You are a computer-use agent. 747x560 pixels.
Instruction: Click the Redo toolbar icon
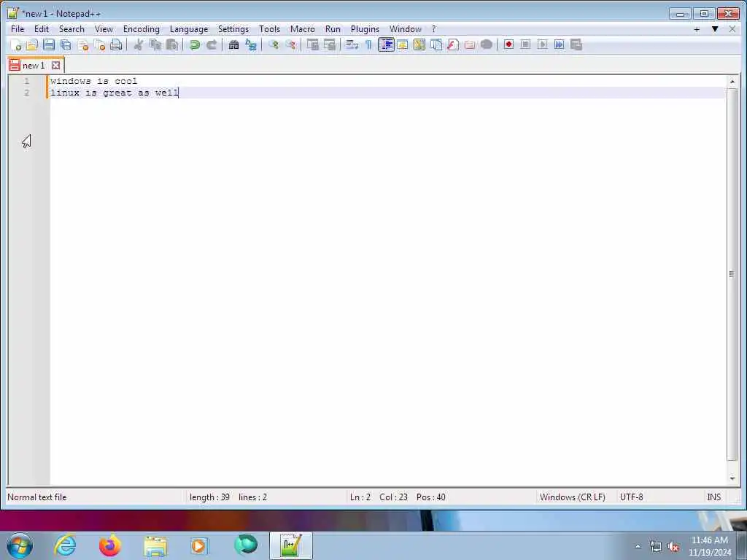point(212,45)
